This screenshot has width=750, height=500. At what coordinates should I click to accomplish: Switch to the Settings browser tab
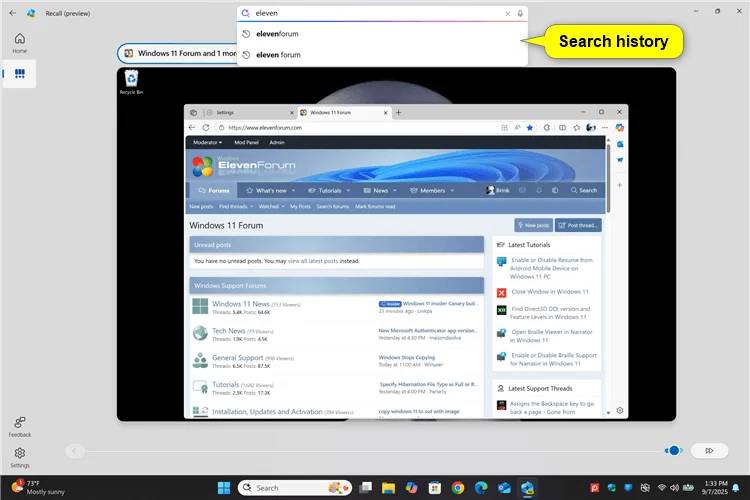pos(249,113)
